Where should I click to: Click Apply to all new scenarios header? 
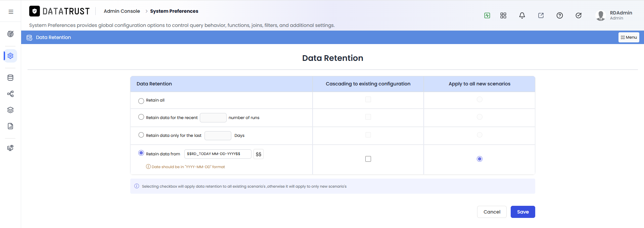coord(479,84)
